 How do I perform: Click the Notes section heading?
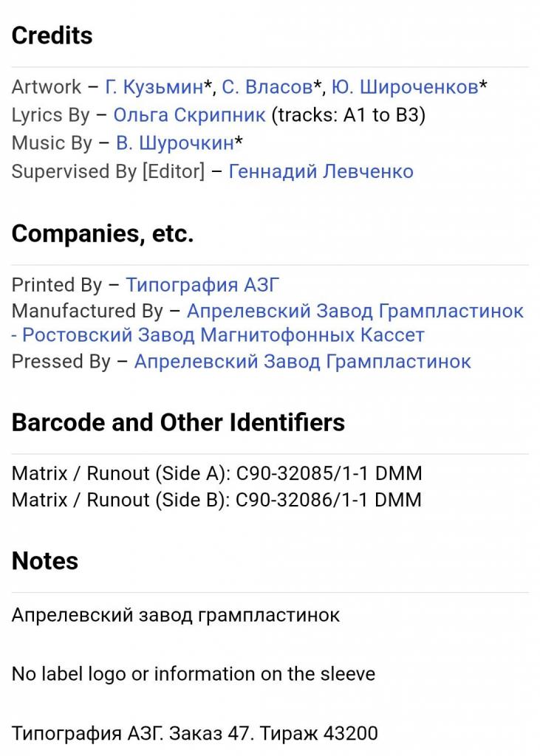tap(45, 561)
